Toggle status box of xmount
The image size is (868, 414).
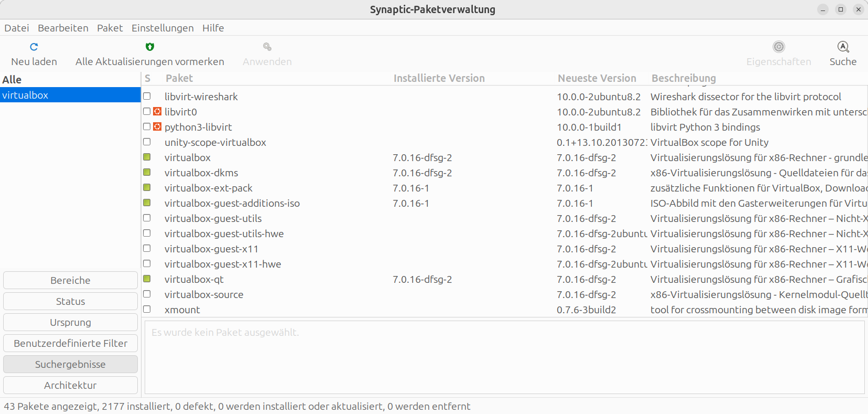(x=147, y=309)
